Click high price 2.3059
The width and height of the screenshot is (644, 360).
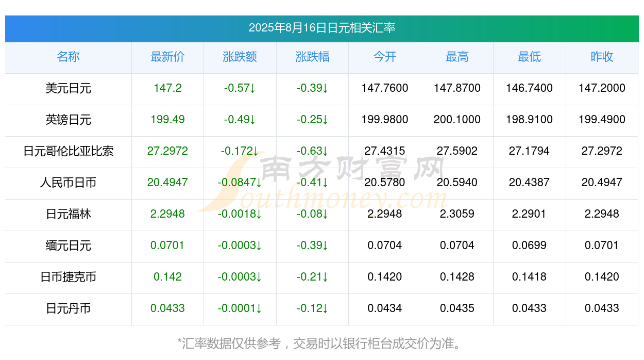coord(457,214)
